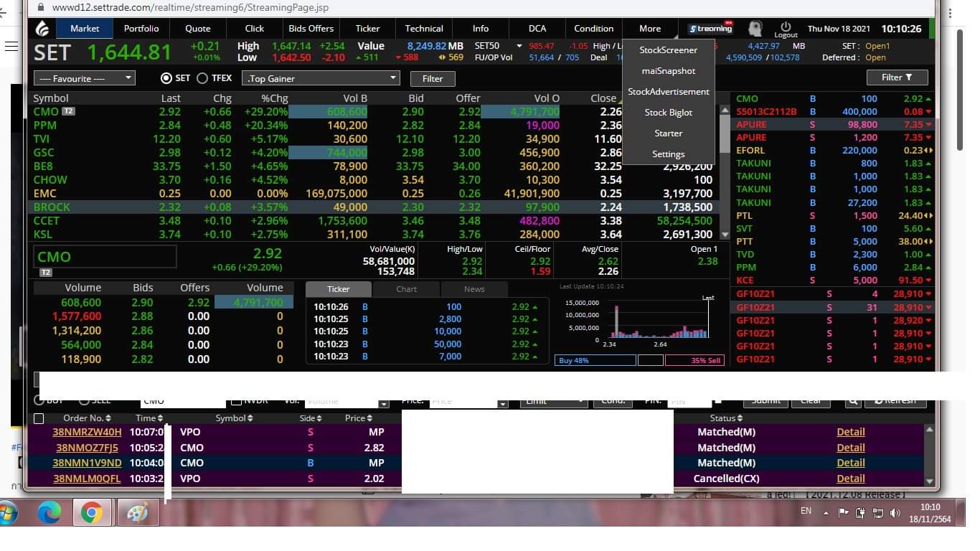Switch to the Chart tab
980x551 pixels.
point(406,289)
